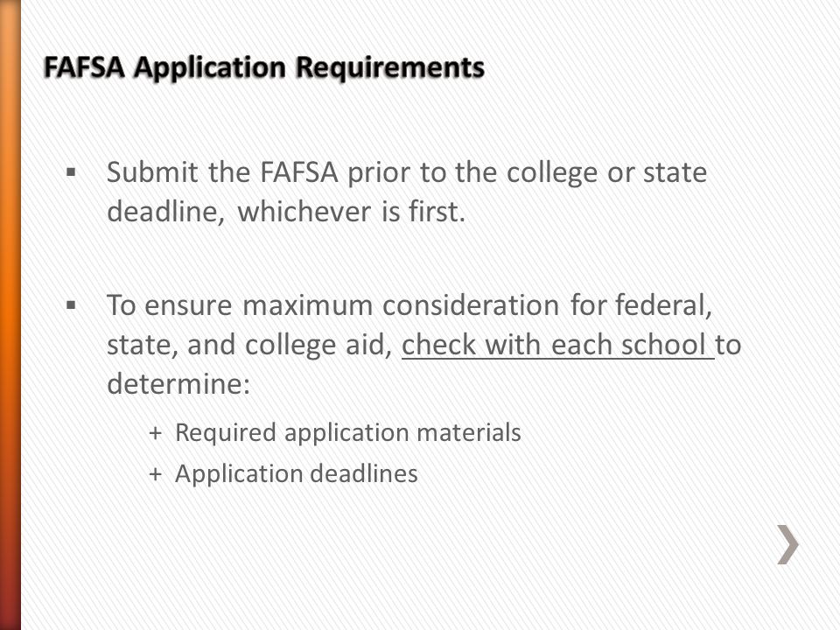Click the next slide chevron arrow
Image resolution: width=840 pixels, height=630 pixels.
(x=788, y=544)
